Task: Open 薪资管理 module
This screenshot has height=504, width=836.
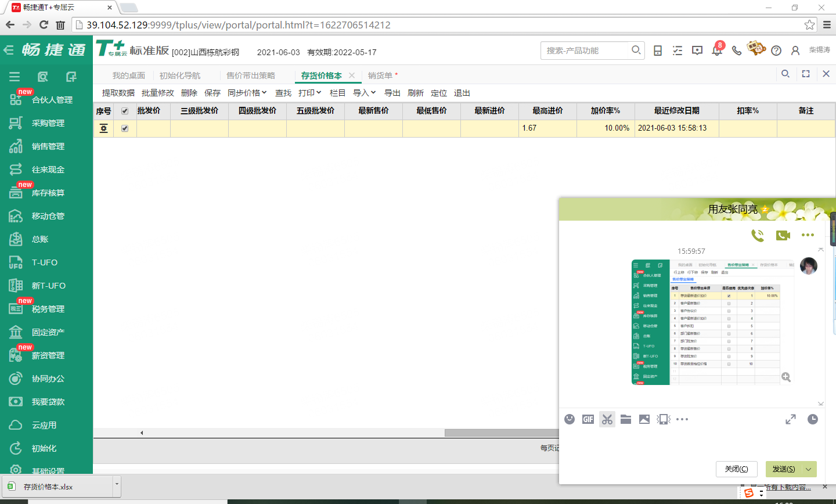Action: point(48,355)
